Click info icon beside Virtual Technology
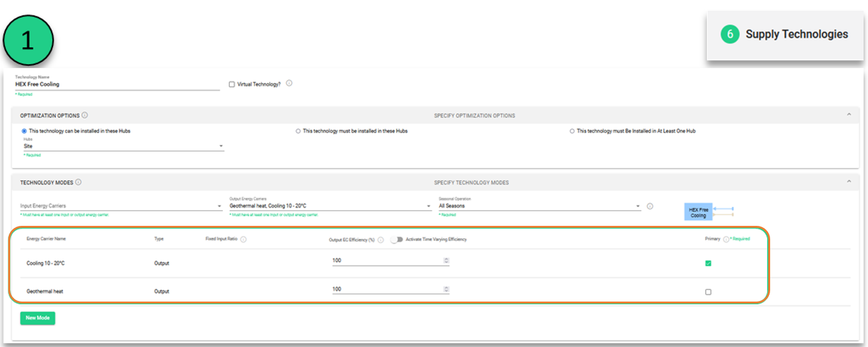 point(289,83)
